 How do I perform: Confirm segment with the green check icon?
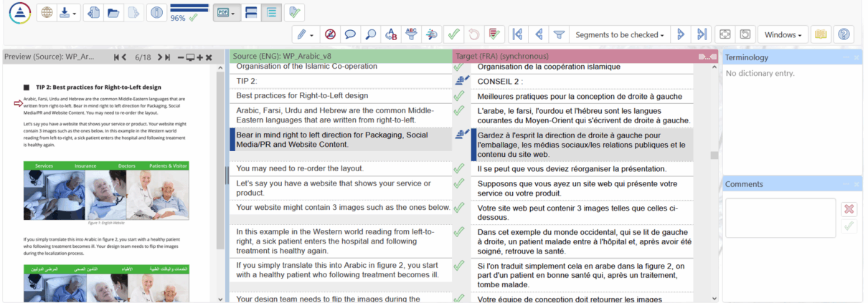pyautogui.click(x=453, y=34)
